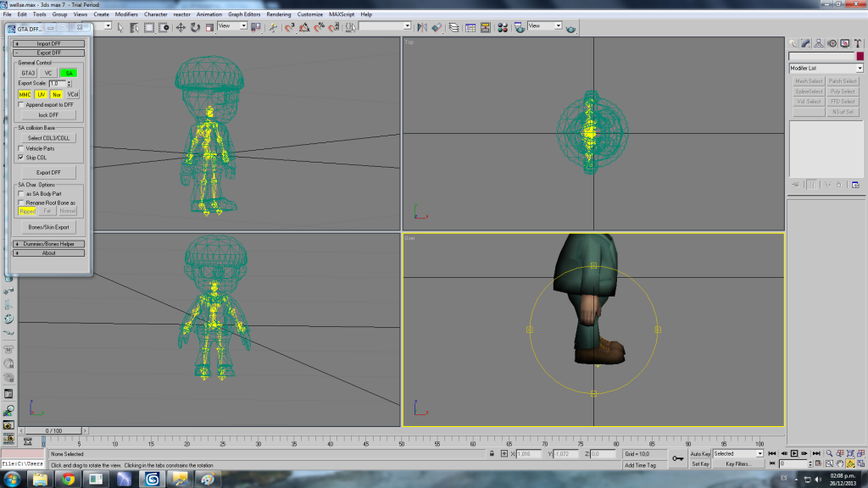868x488 pixels.
Task: Expand the Dummies/Bones Helper rollout
Action: pos(48,244)
